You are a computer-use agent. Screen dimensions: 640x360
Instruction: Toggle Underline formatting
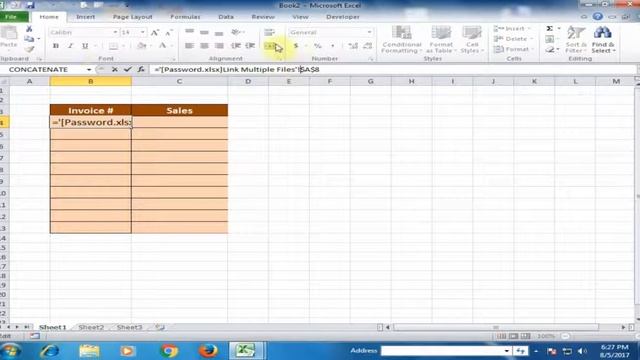85,46
